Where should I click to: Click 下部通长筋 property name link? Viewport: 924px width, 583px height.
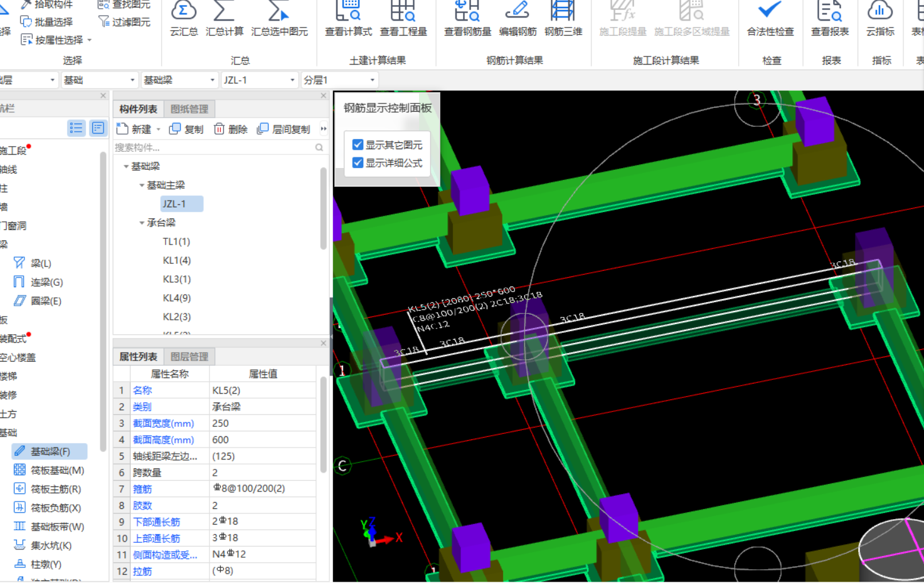click(156, 522)
